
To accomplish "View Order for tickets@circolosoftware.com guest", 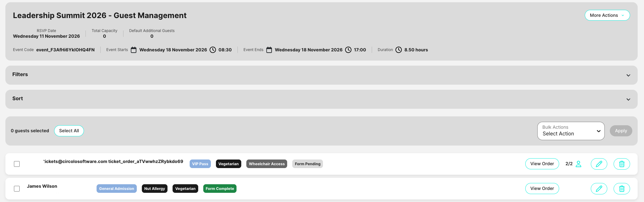I will (x=542, y=164).
